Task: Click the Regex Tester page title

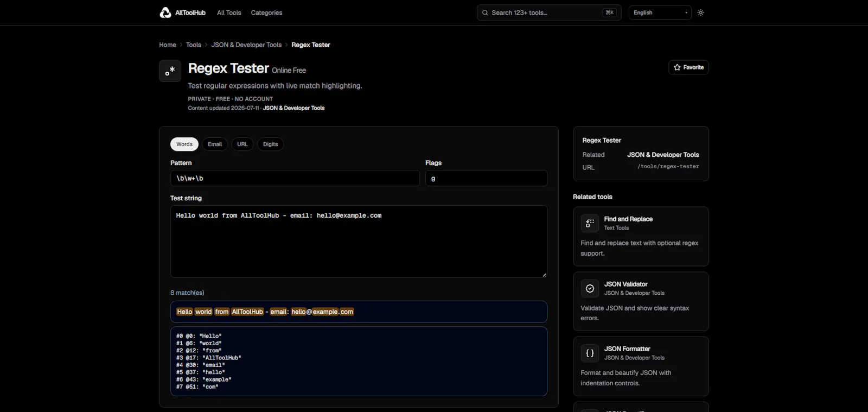Action: click(x=228, y=68)
